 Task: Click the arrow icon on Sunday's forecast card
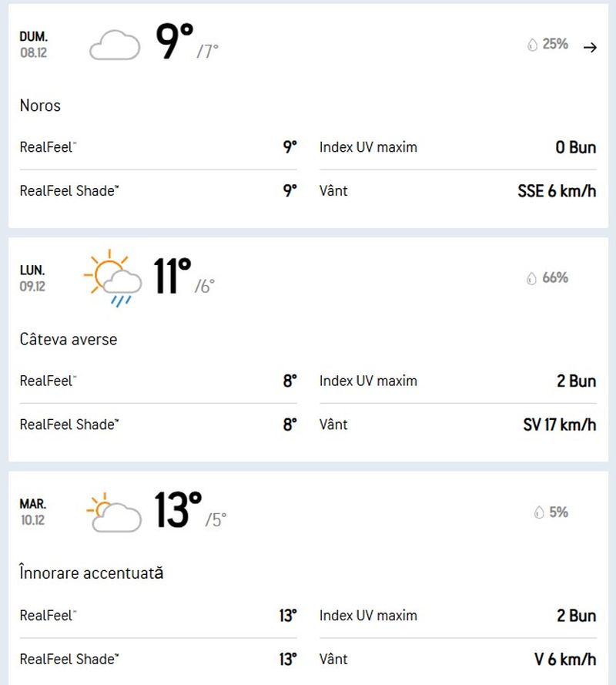(591, 46)
